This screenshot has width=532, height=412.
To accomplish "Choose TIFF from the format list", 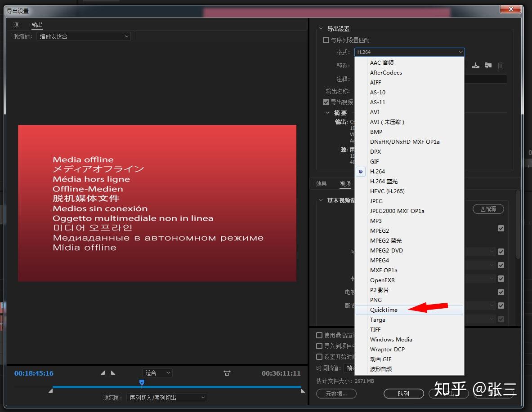I will pos(410,329).
